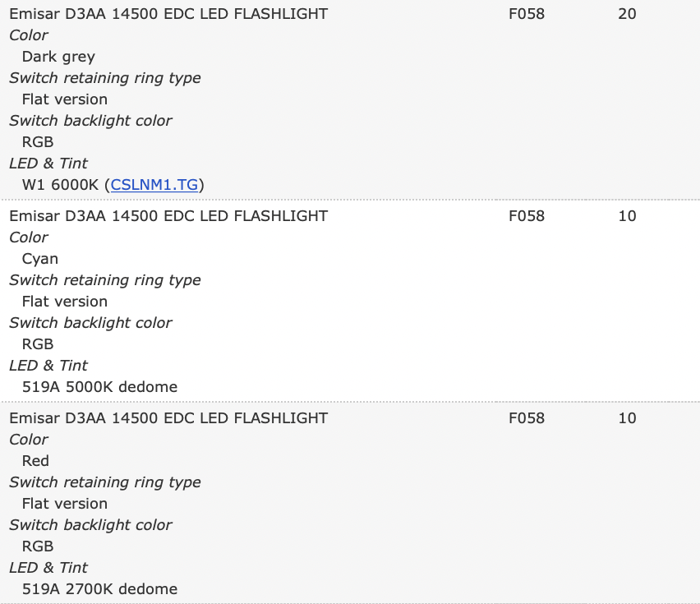The image size is (700, 604).
Task: Click quantity 10 in the Cyan row
Action: pos(627,216)
